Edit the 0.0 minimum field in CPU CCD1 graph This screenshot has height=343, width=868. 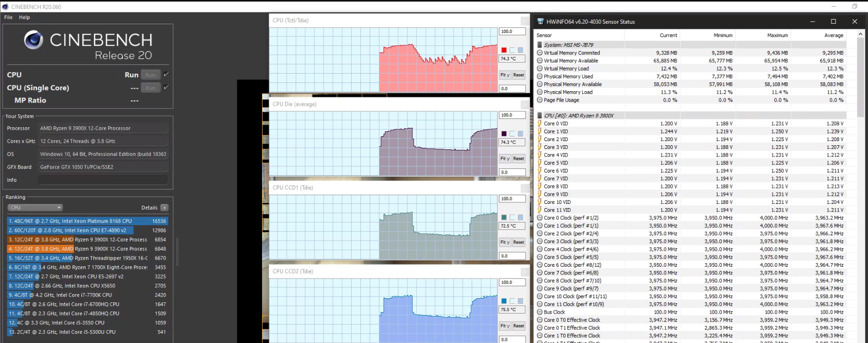click(x=512, y=256)
